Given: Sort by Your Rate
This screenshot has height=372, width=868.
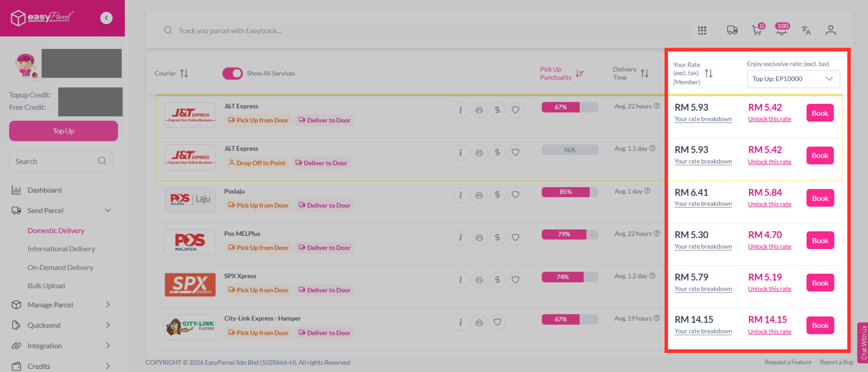Looking at the screenshot, I should pos(709,73).
